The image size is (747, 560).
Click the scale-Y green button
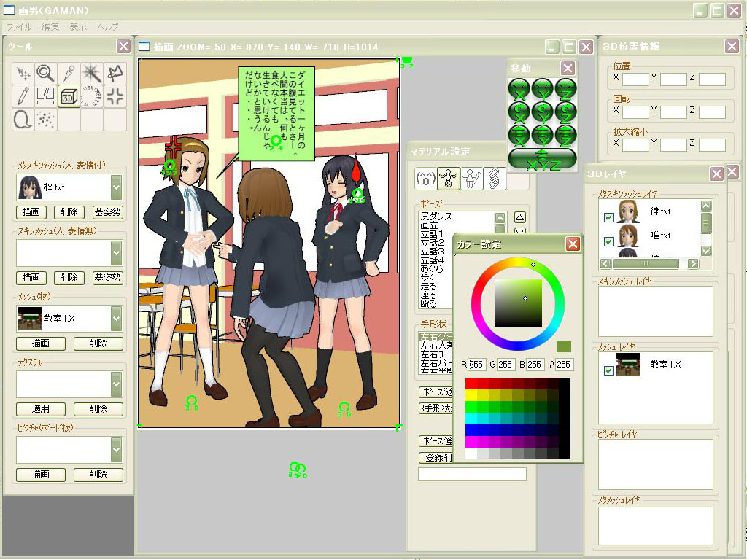point(543,135)
